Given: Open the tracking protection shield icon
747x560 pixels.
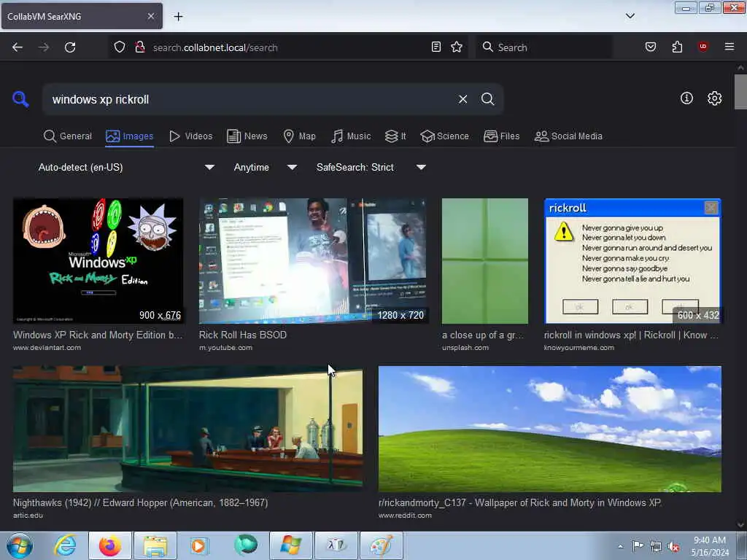Looking at the screenshot, I should (120, 47).
